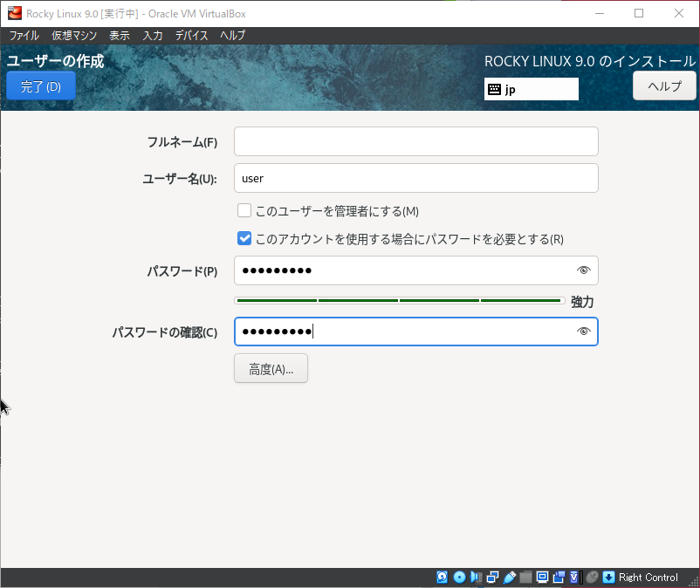This screenshot has height=588, width=700.
Task: Click the ユーザー名 field containing user
Action: pos(416,178)
